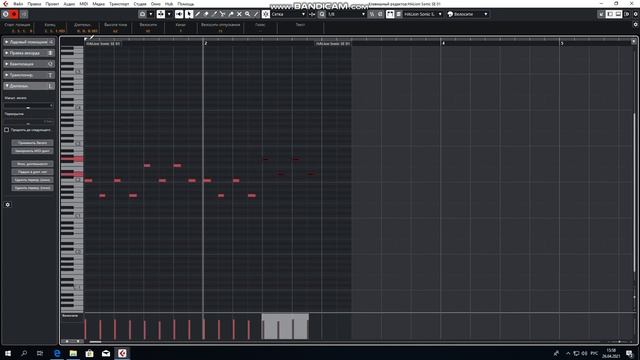Screen dimensions: 640x360
Task: Open toolbar setup gear at top right
Action: pos(636,14)
